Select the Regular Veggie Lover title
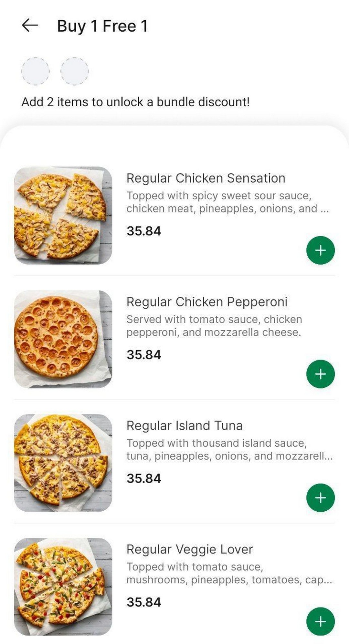Viewport: 349px width, 644px height. (189, 549)
